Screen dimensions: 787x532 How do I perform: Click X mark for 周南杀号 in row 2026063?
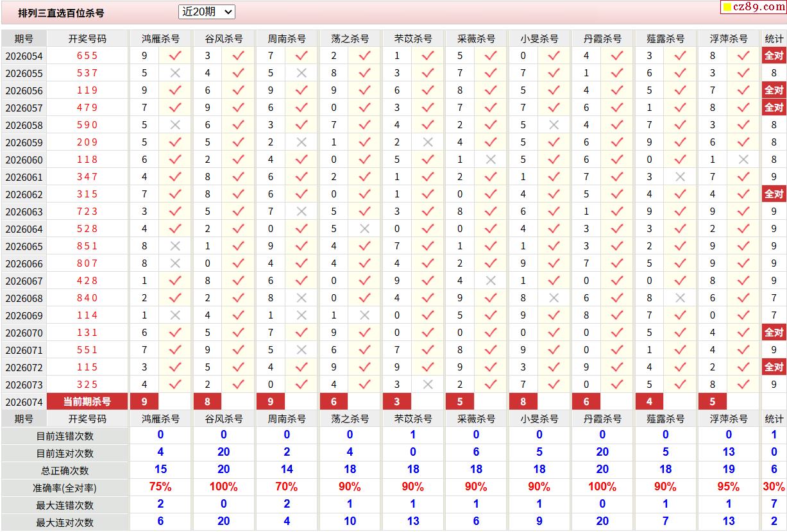coord(301,212)
